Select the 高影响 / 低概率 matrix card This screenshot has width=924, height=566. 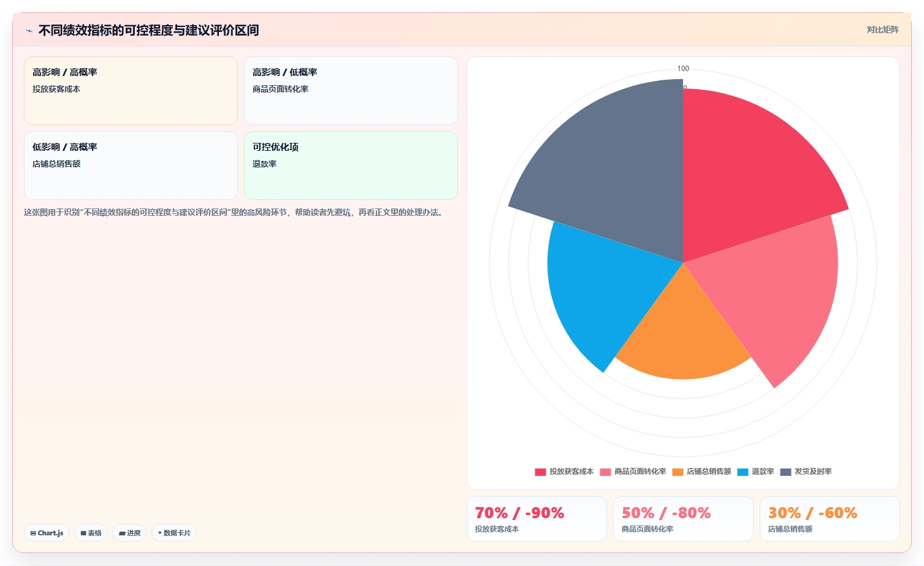(x=351, y=91)
